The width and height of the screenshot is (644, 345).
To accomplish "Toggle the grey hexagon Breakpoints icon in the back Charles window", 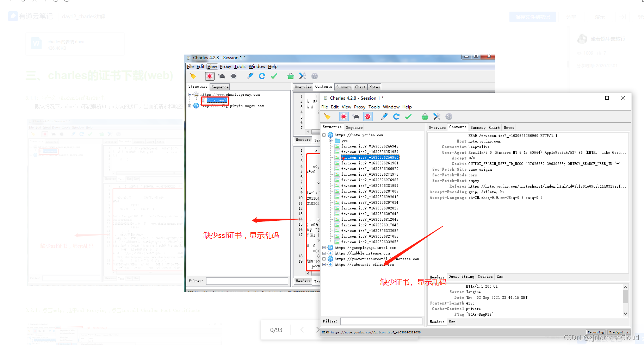I will [234, 76].
